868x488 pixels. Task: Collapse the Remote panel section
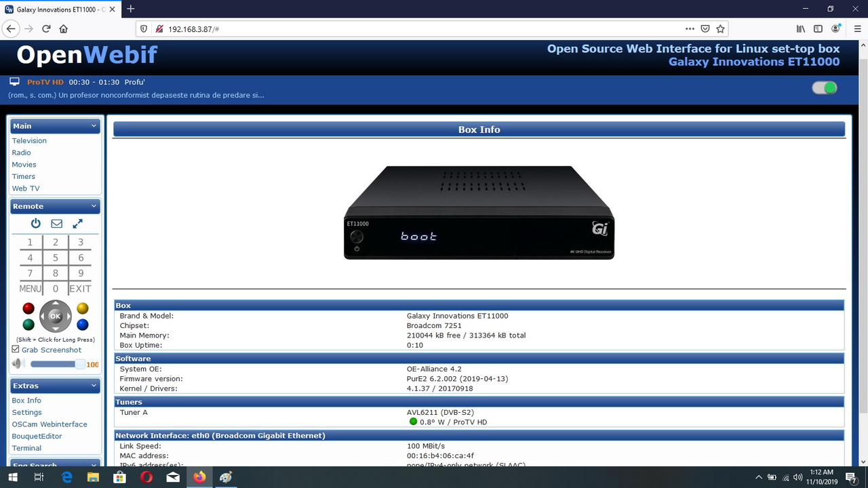[56, 206]
